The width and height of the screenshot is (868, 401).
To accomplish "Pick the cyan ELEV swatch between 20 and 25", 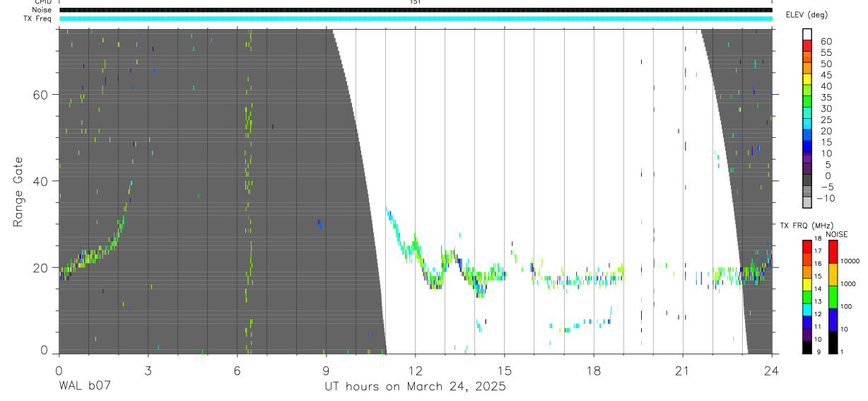I will [x=807, y=125].
